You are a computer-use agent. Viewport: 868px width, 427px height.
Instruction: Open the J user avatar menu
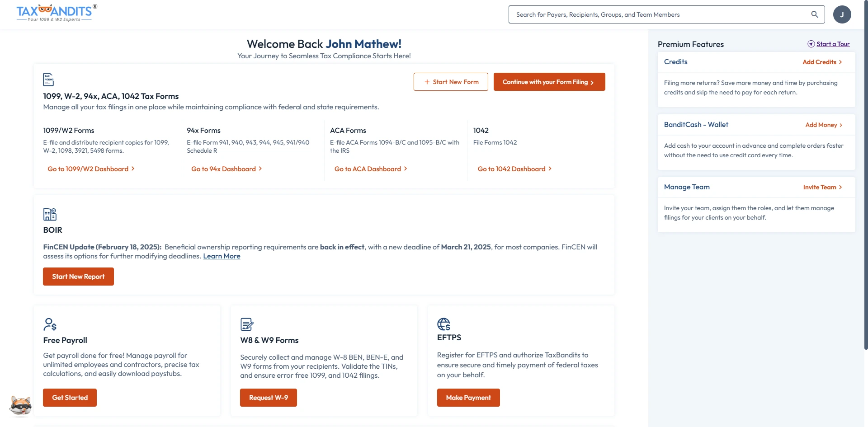842,14
